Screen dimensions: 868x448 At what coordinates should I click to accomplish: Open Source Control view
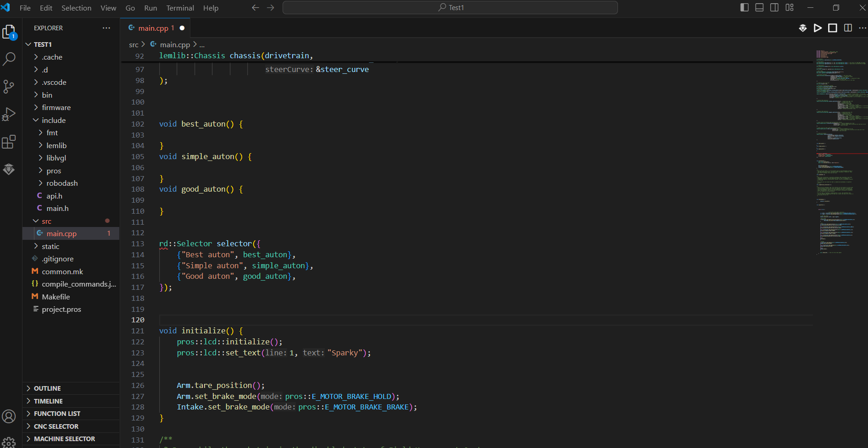click(9, 86)
